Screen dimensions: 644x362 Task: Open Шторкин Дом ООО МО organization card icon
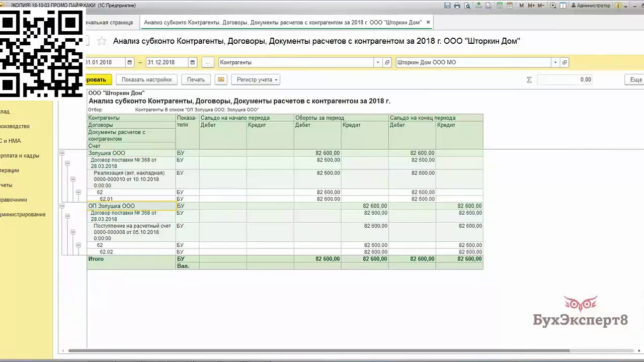tap(565, 62)
